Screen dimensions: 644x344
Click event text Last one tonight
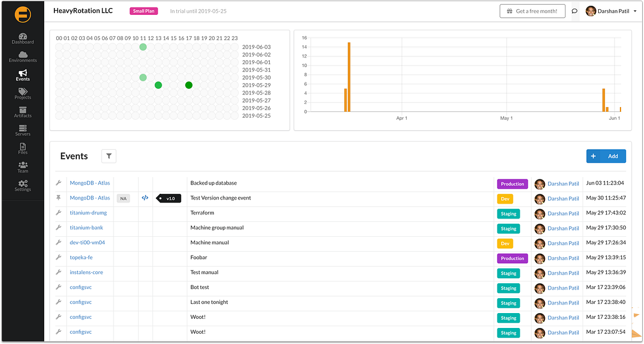[209, 302]
